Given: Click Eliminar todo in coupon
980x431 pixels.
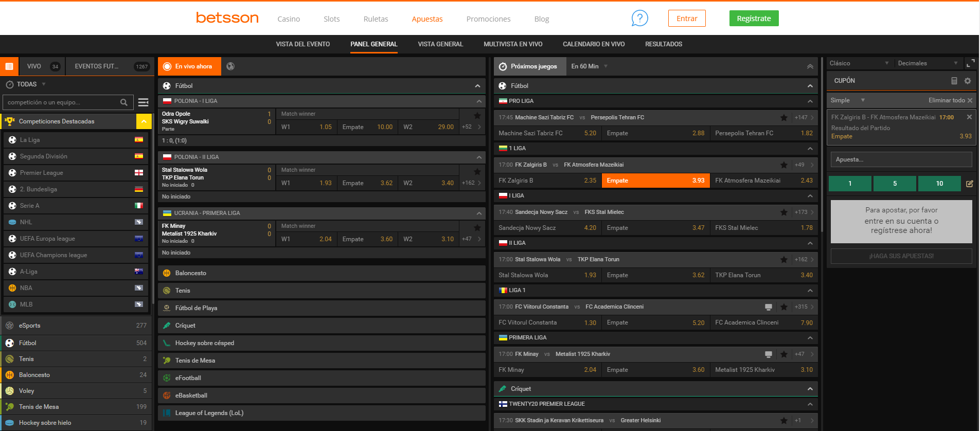Looking at the screenshot, I should (950, 100).
